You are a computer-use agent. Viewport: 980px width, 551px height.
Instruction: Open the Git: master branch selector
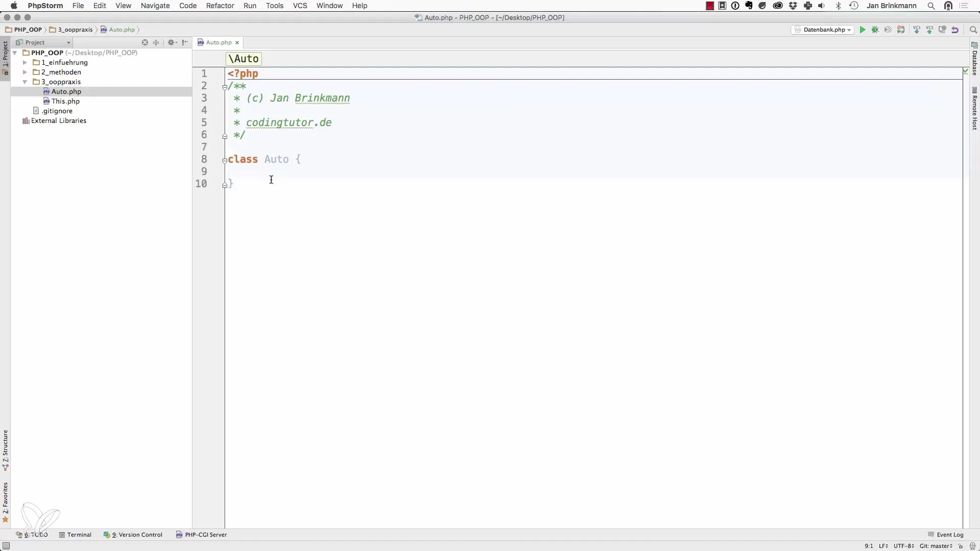tap(936, 546)
